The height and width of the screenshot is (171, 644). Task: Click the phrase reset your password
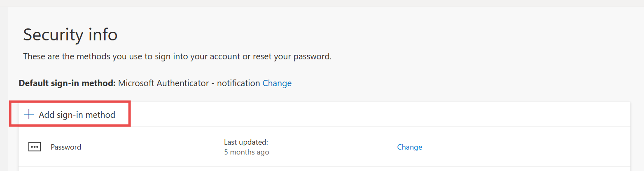coord(291,56)
